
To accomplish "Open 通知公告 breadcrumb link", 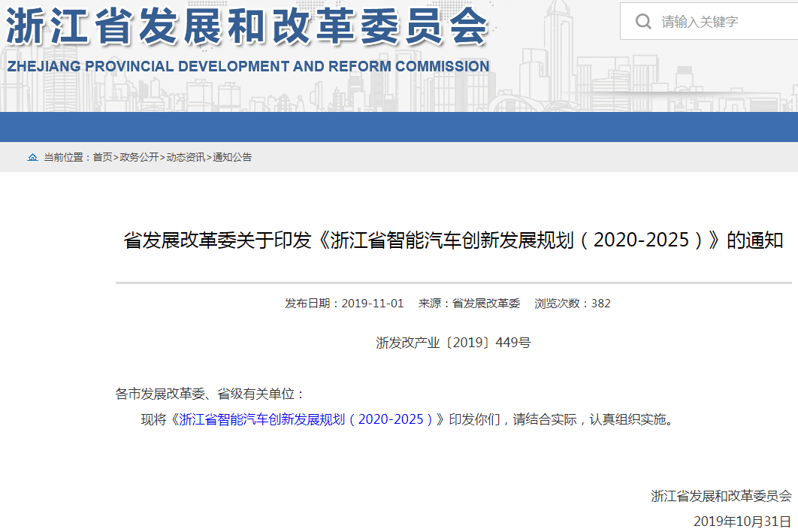I will tap(232, 157).
